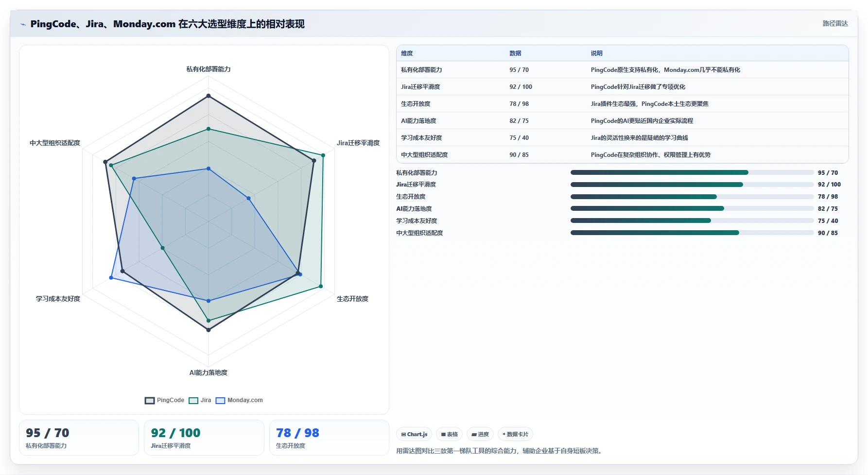Click progress row label AI能力落地度

coord(414,209)
